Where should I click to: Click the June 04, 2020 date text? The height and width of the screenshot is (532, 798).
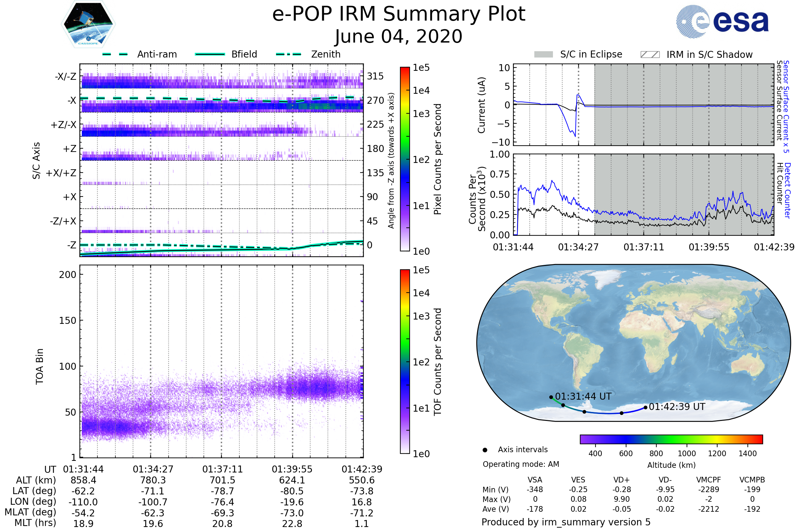coord(399,36)
